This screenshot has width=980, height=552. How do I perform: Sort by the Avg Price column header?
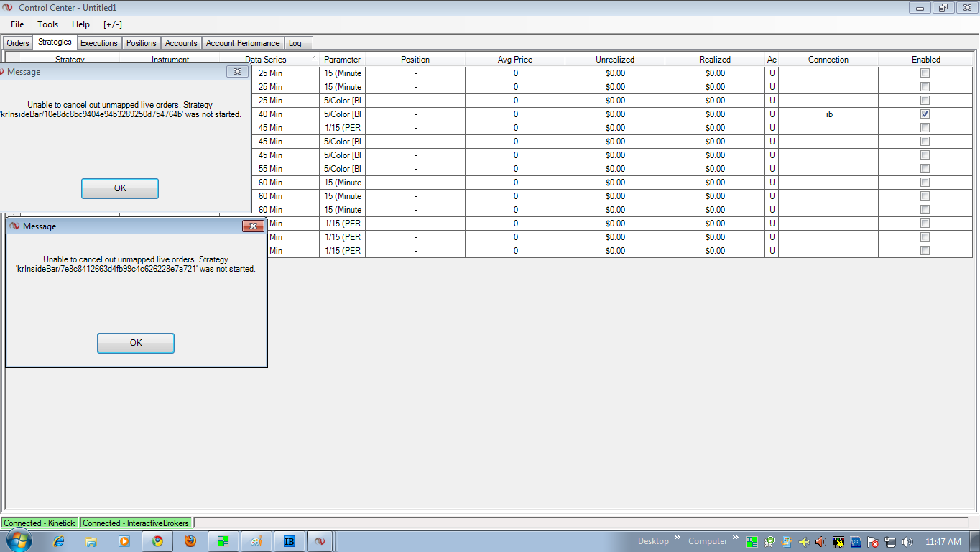click(515, 60)
